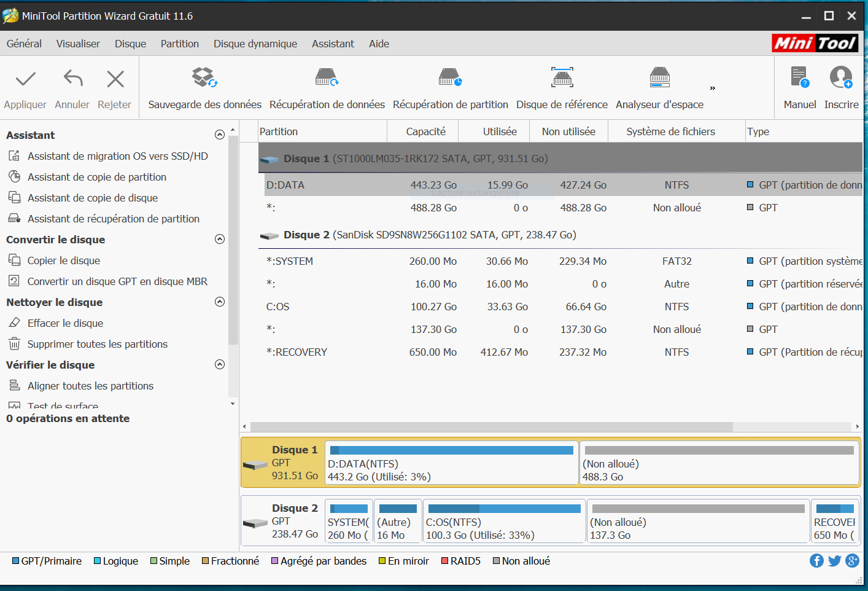868x591 pixels.
Task: Select D:DATA(NTFS) block in disk map
Action: coord(451,463)
